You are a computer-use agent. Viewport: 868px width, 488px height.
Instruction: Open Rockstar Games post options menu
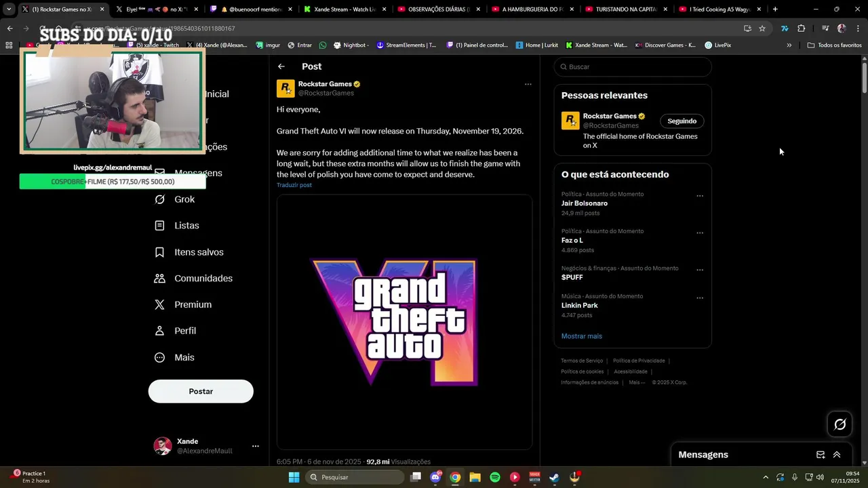pos(528,85)
